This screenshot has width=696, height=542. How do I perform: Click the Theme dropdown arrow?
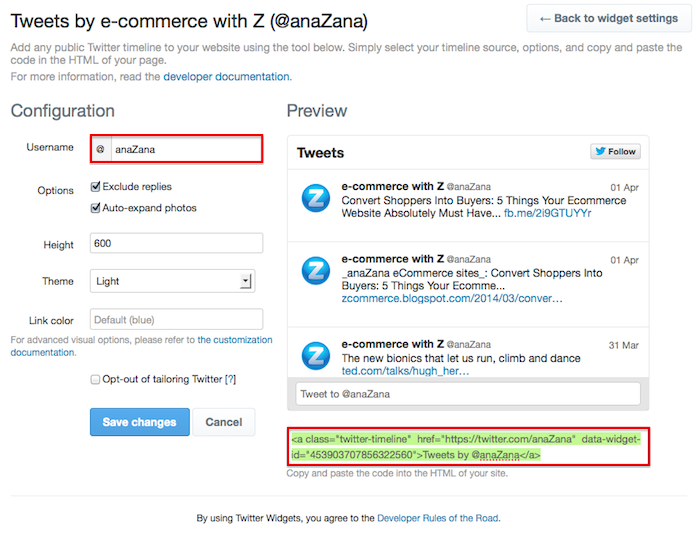[x=245, y=281]
